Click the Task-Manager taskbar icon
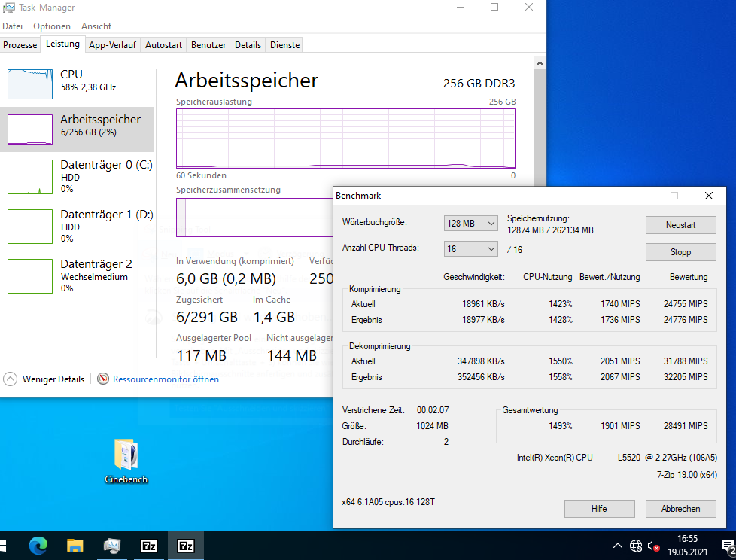Screen dimensions: 736x560 click(x=111, y=546)
